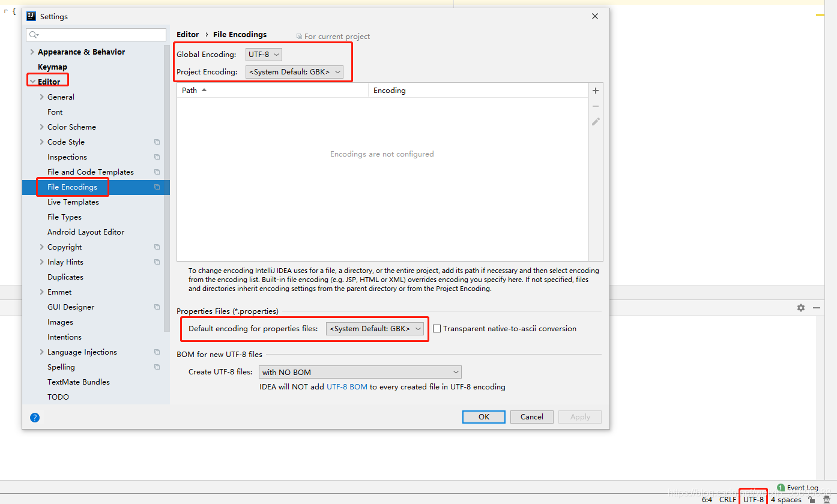Select TextMate Bundles settings page

tap(79, 382)
